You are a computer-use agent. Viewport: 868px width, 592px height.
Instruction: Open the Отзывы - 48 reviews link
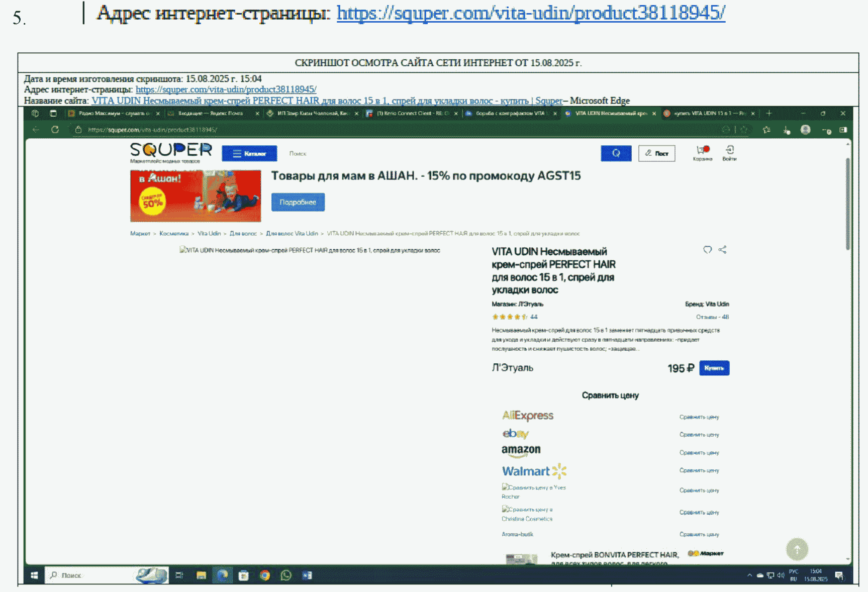(712, 317)
